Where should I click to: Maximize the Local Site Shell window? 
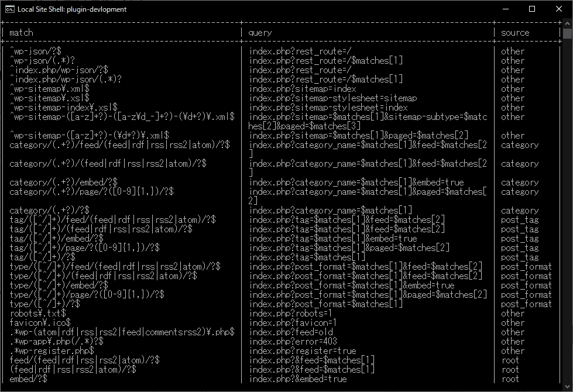pos(532,9)
